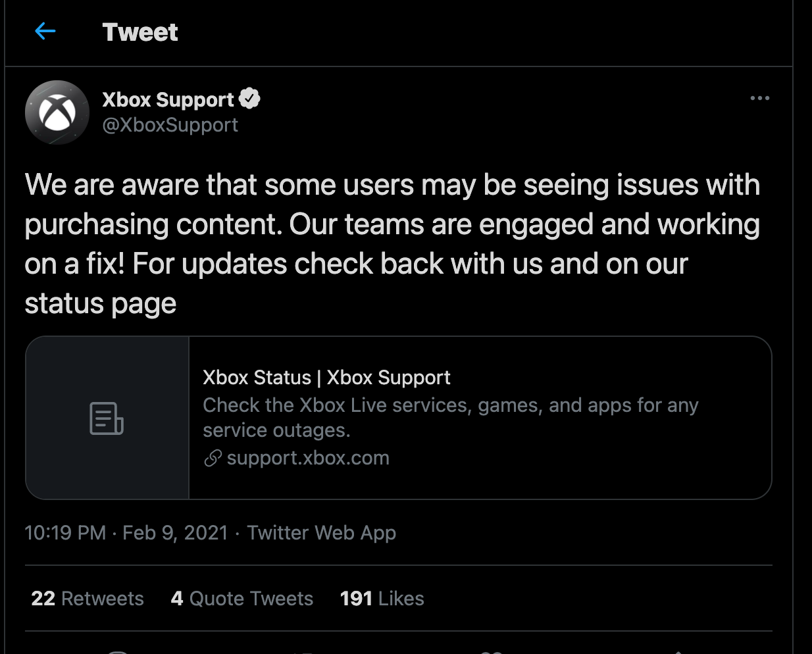Click the verified badge beside Xbox Support
This screenshot has width=812, height=654.
(249, 99)
